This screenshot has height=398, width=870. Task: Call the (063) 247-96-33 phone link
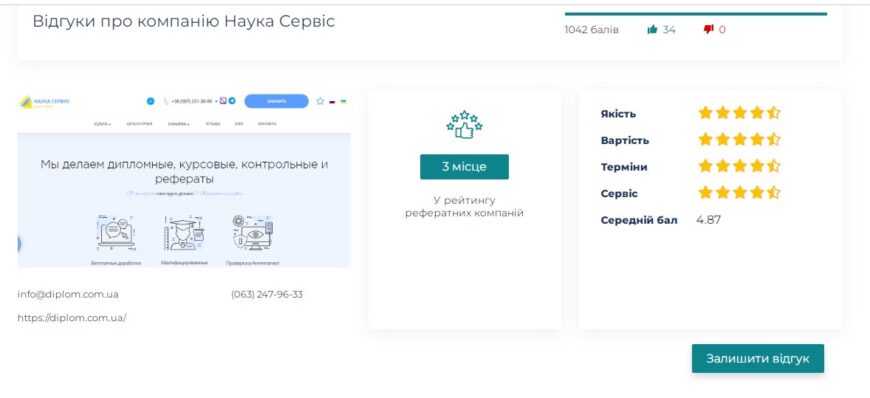(x=267, y=294)
